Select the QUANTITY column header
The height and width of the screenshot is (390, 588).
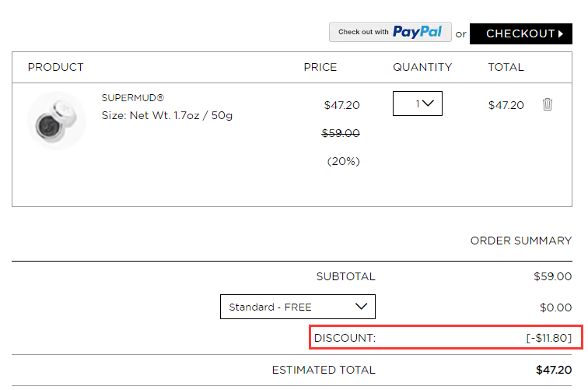click(422, 67)
